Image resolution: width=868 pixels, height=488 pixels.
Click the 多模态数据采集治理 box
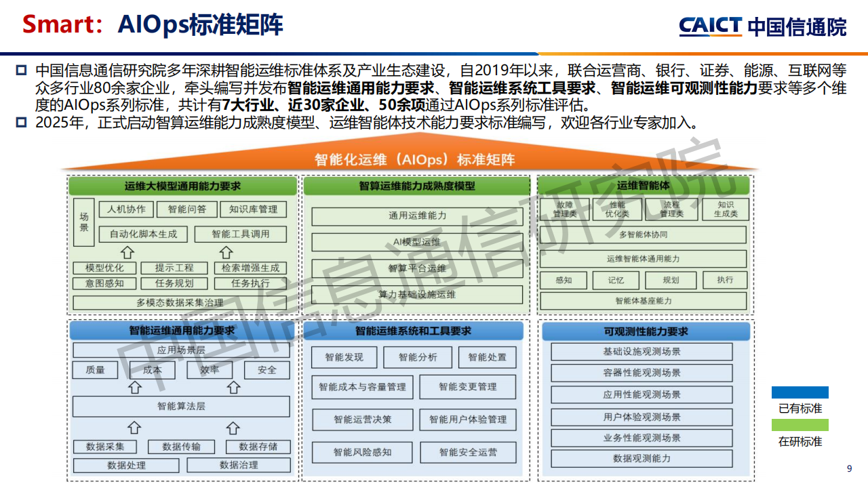click(x=180, y=303)
